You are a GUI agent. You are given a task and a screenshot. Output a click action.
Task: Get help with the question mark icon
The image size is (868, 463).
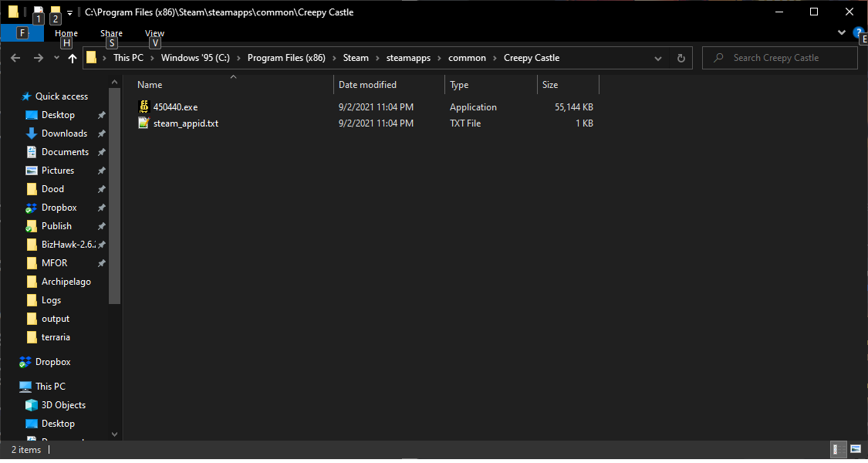point(859,32)
